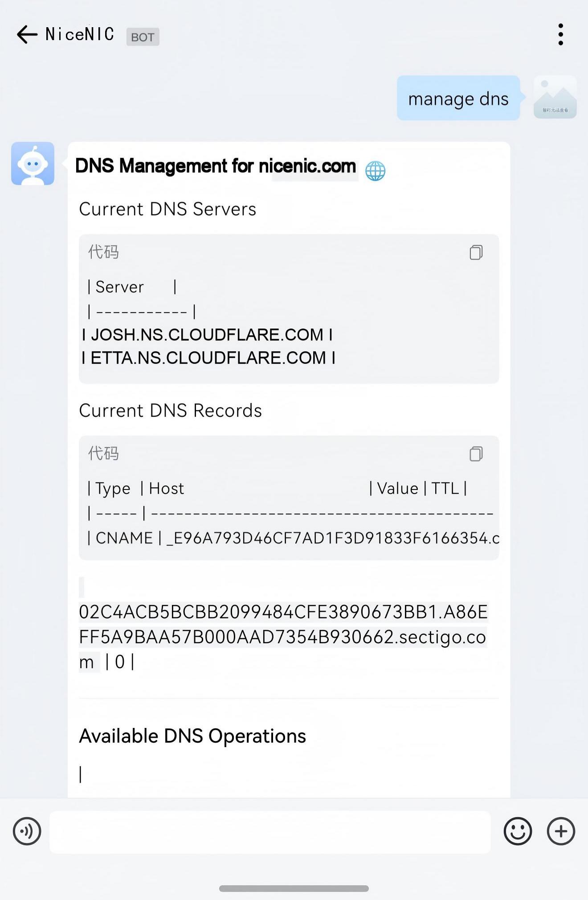Image resolution: width=588 pixels, height=900 pixels.
Task: Open the three-dot more options menu
Action: pyautogui.click(x=560, y=35)
